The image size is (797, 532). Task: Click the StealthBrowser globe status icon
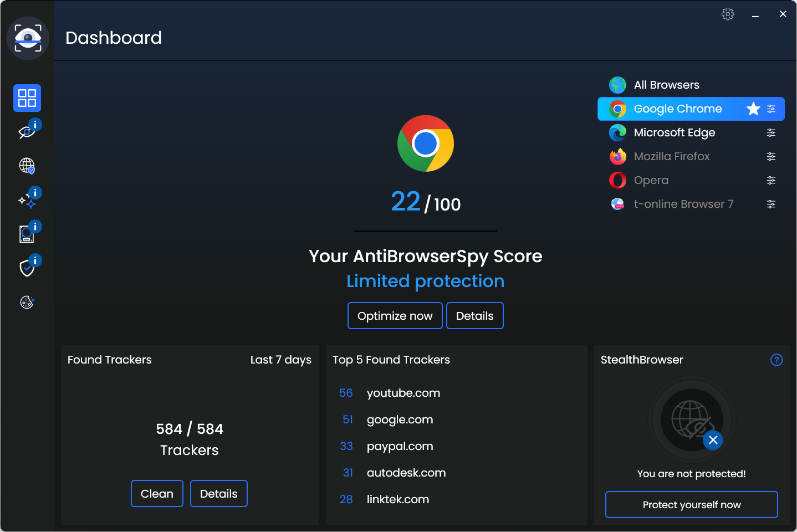pyautogui.click(x=692, y=420)
